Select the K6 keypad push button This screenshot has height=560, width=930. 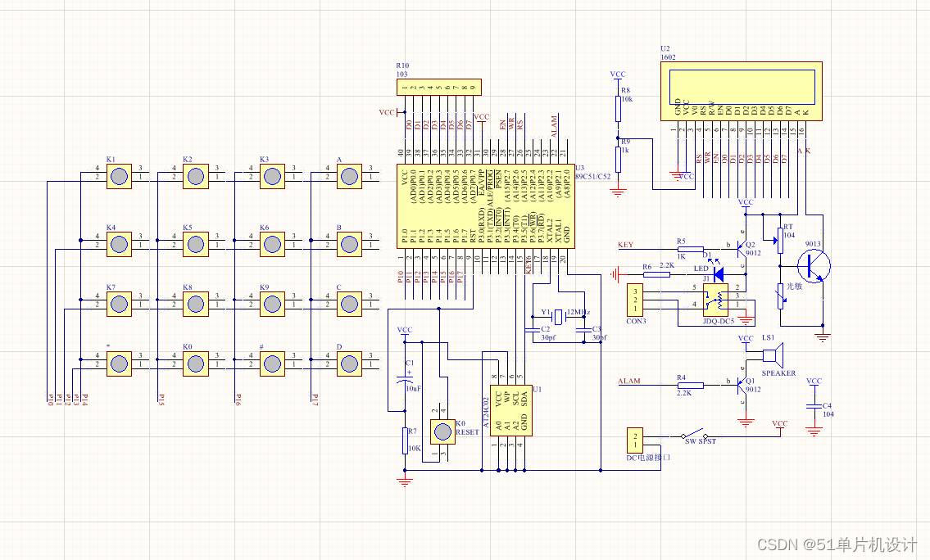(272, 244)
